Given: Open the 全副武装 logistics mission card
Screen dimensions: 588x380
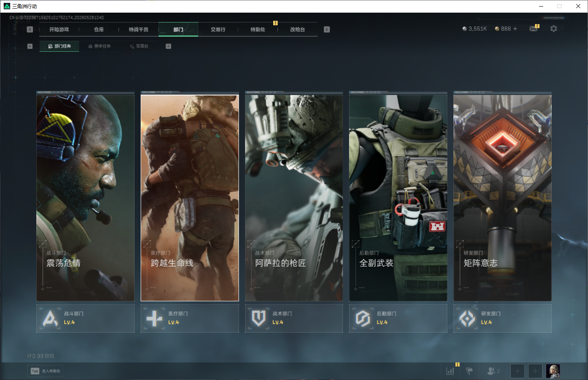Looking at the screenshot, I should click(x=398, y=198).
